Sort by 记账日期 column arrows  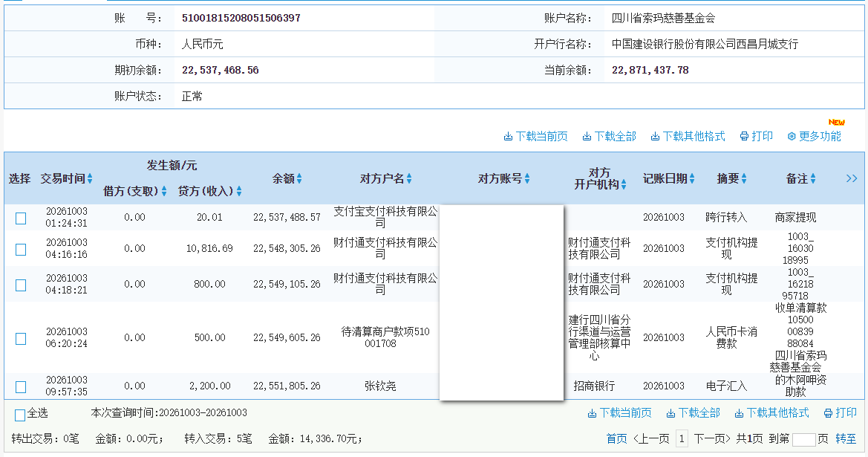click(692, 178)
